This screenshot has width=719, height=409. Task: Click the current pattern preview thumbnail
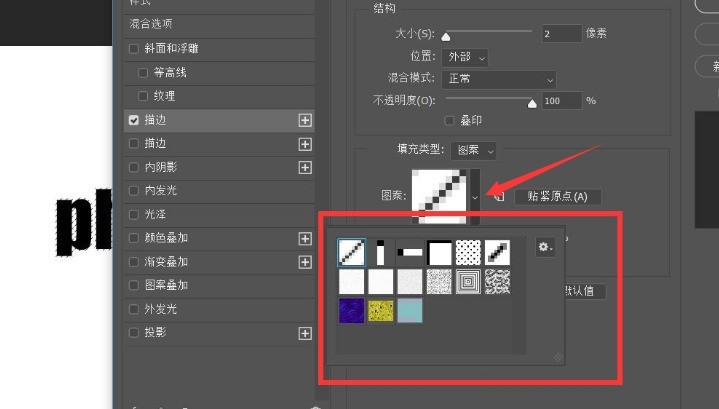[439, 197]
